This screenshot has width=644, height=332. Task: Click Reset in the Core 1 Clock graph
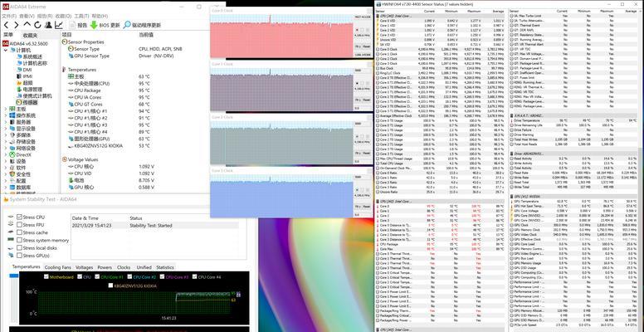pyautogui.click(x=367, y=100)
